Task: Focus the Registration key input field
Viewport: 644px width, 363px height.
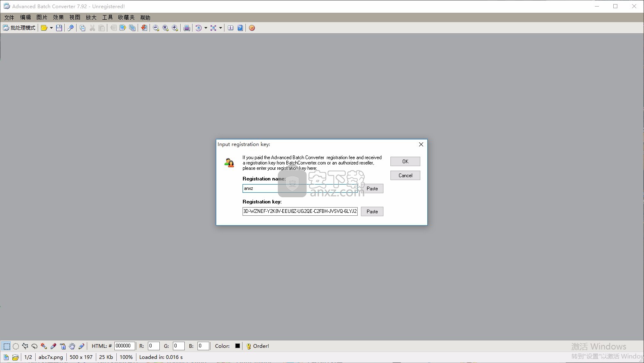Action: pyautogui.click(x=300, y=212)
